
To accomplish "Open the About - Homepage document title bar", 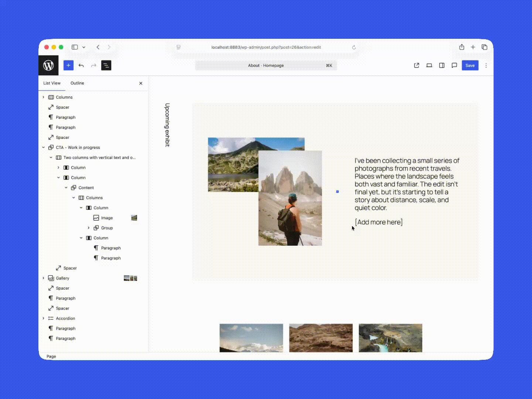I will pos(266,65).
